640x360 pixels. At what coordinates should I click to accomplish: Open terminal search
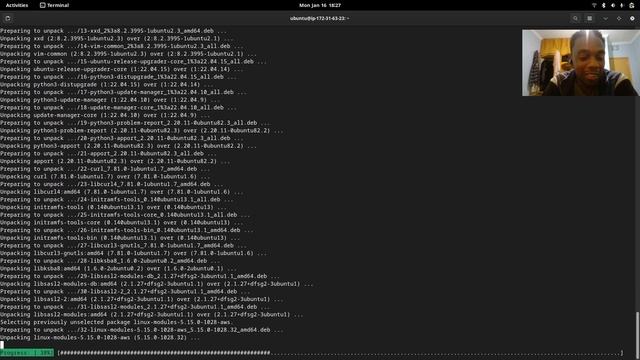576,18
